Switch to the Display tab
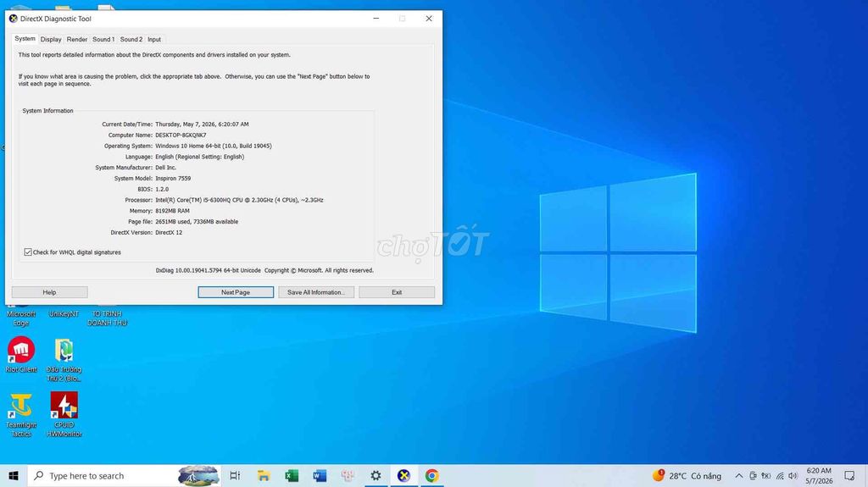868x487 pixels. 51,39
